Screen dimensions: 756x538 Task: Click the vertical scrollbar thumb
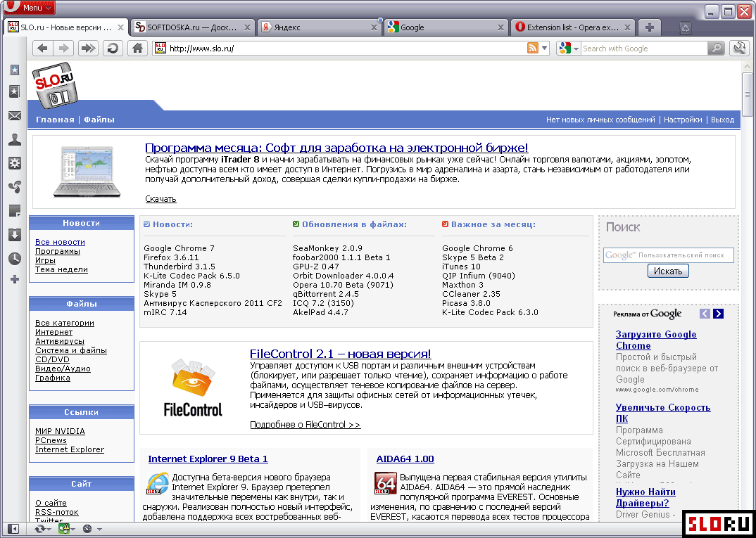[748, 94]
